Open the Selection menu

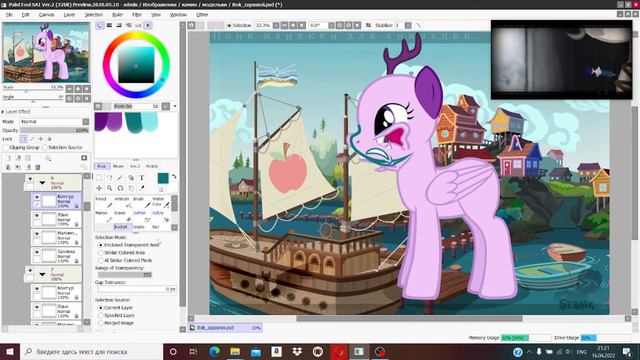click(94, 15)
